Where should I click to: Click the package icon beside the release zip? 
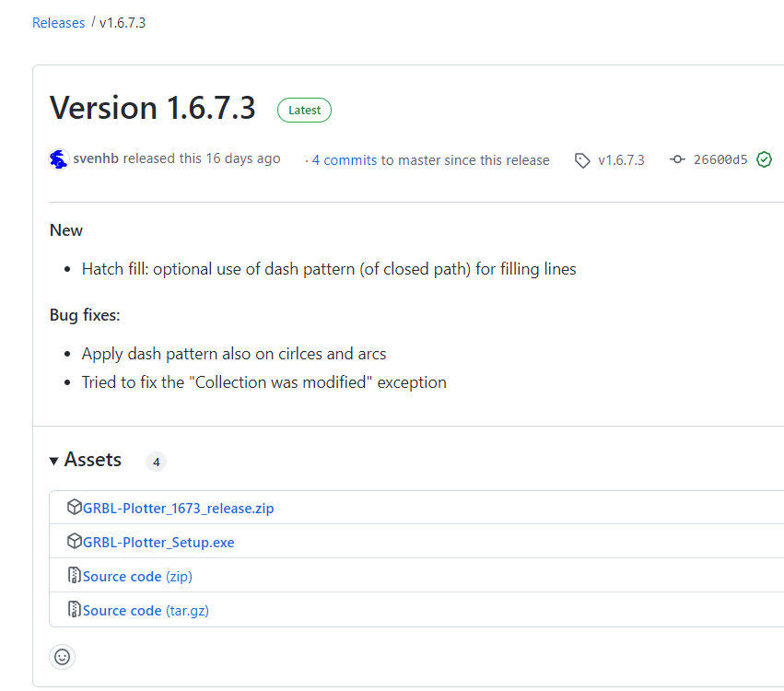click(75, 508)
